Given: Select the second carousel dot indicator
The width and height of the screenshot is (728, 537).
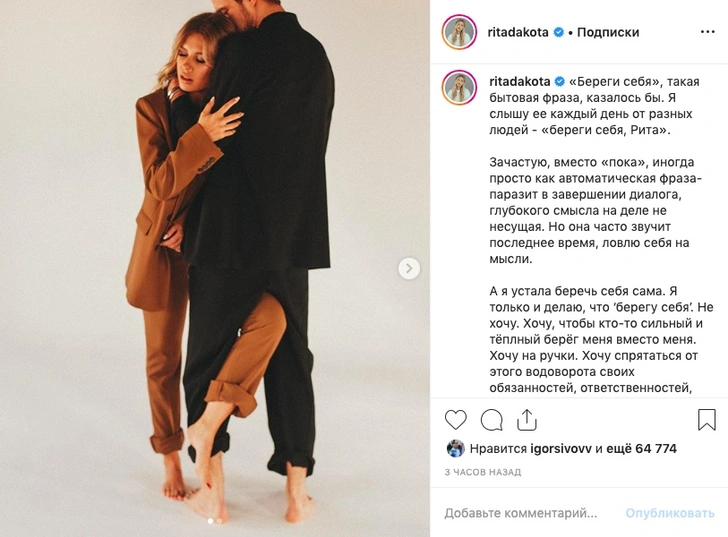Looking at the screenshot, I should [219, 521].
